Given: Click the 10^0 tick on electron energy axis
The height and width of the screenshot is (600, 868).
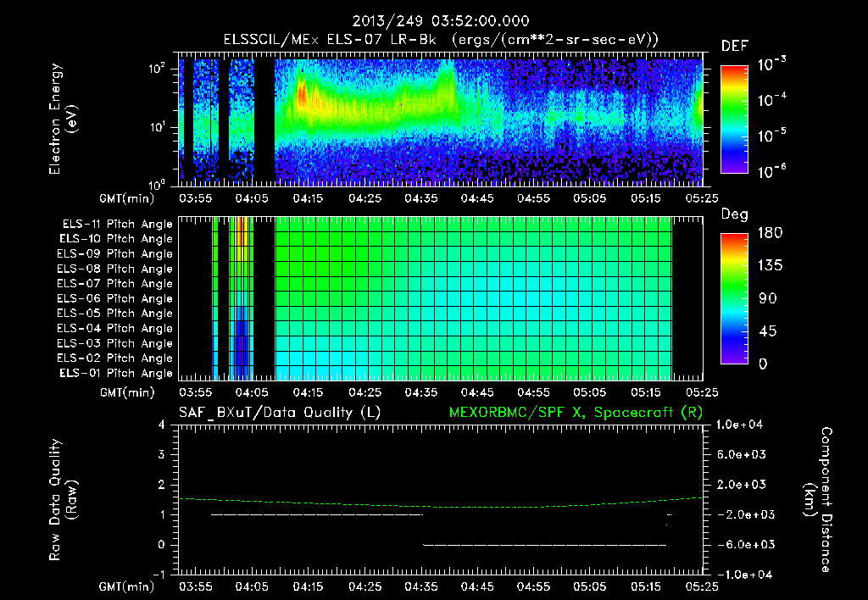Looking at the screenshot, I should (x=158, y=184).
